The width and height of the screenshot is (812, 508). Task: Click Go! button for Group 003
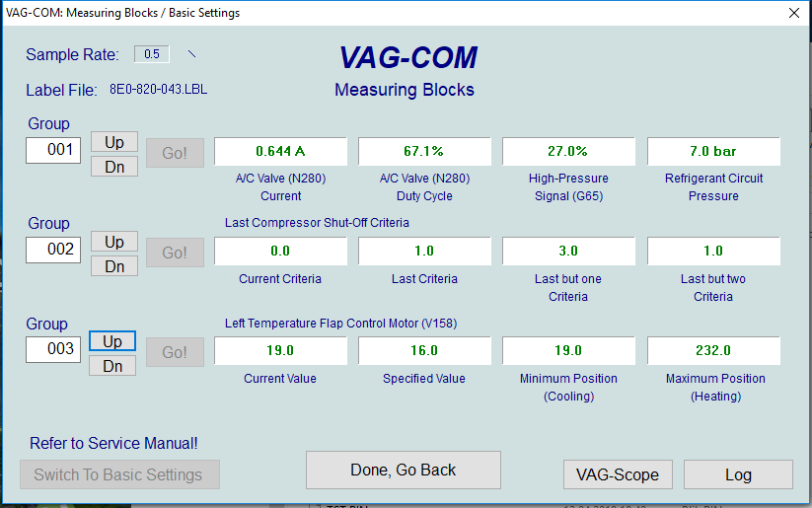click(175, 352)
